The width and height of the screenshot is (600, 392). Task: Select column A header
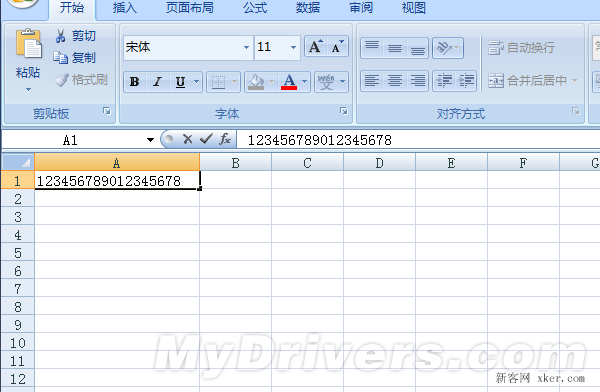click(117, 163)
